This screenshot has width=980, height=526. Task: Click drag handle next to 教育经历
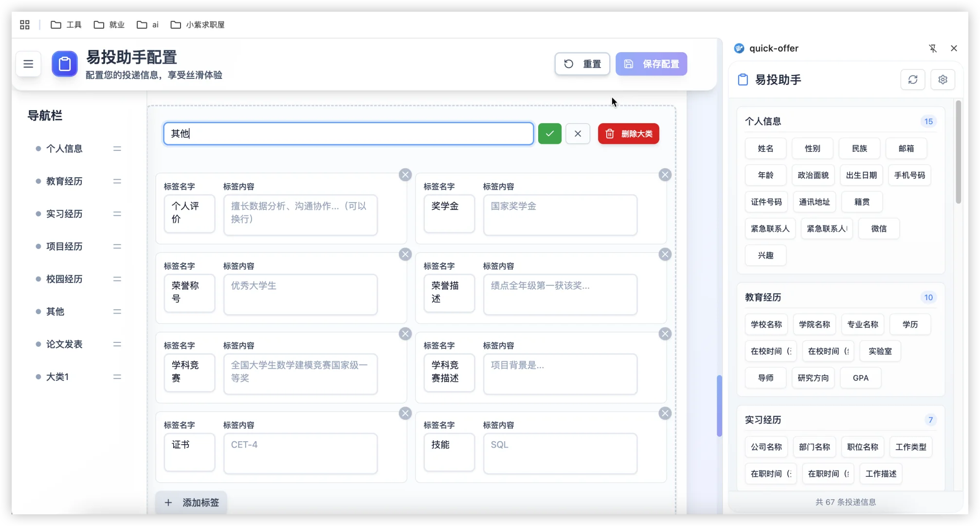117,181
